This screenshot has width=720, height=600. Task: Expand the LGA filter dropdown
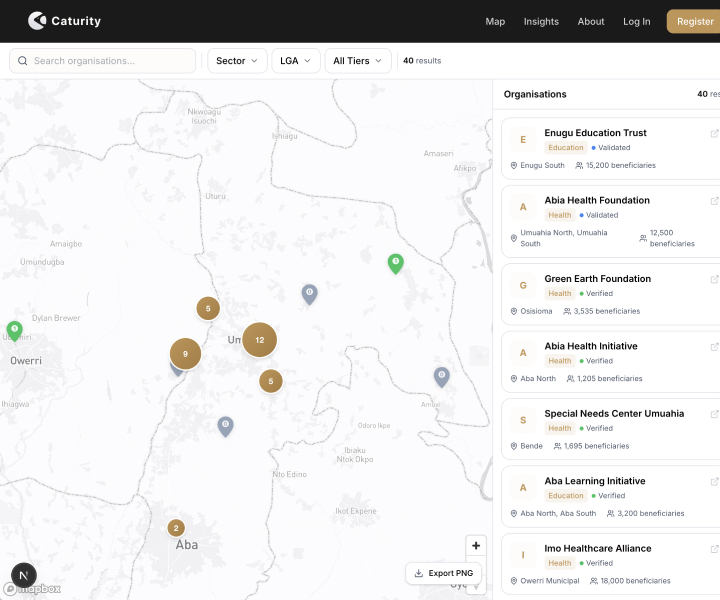[x=296, y=61]
